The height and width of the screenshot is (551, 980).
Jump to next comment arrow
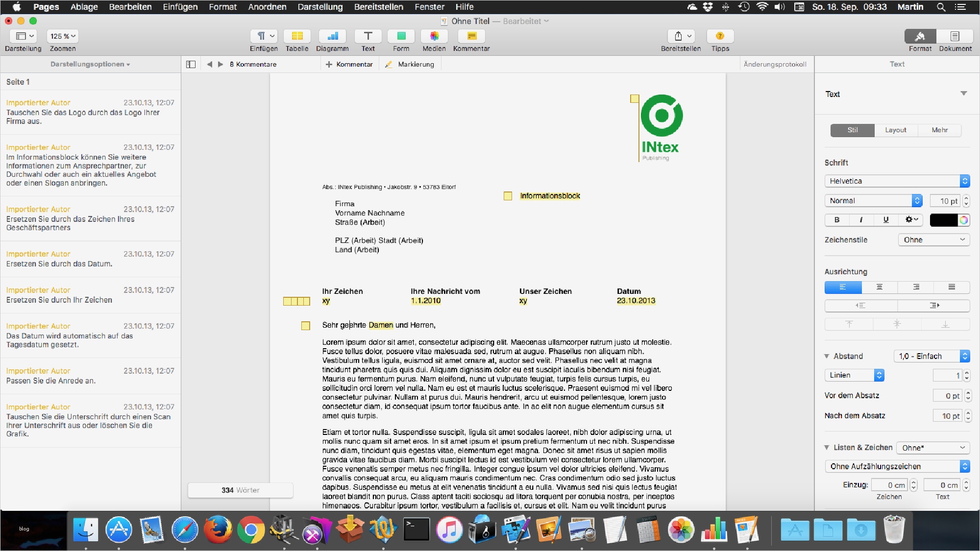220,64
